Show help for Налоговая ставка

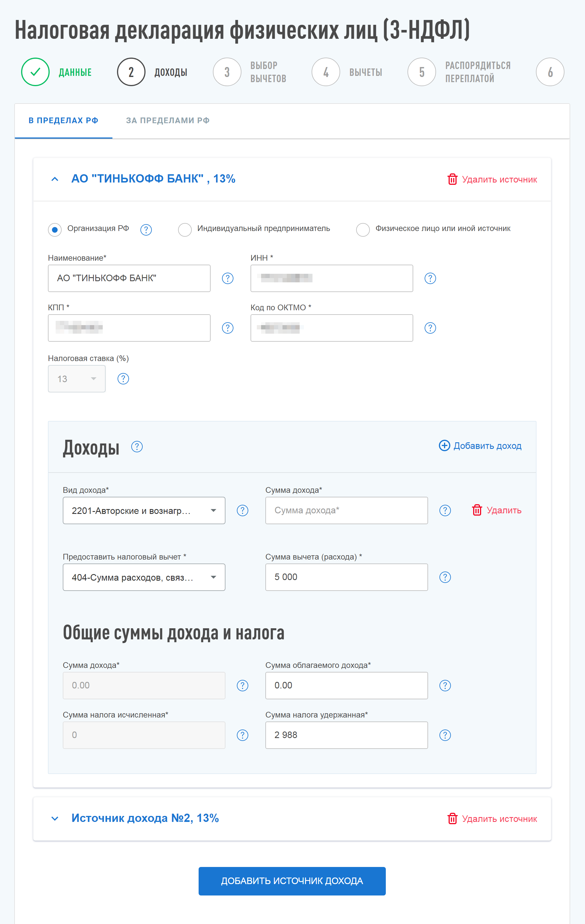123,379
